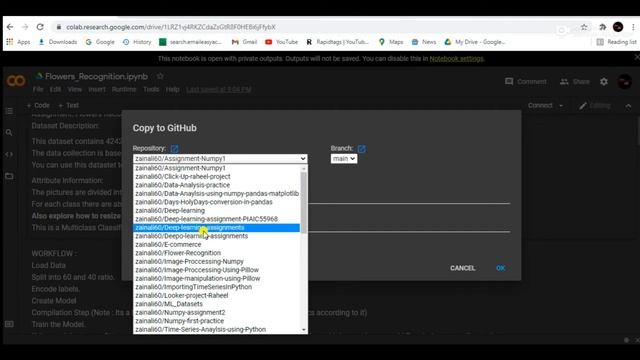The image size is (640, 360).
Task: Open Chrome three-dot menu
Action: (633, 27)
